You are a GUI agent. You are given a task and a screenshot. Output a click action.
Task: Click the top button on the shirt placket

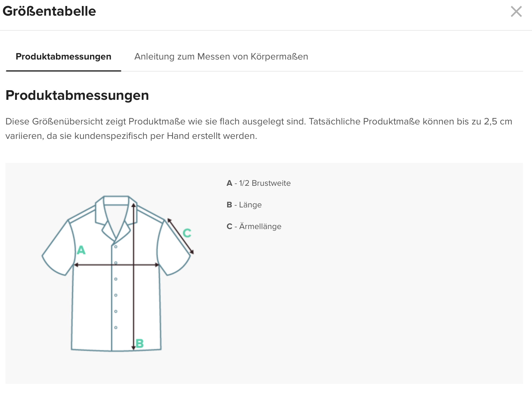click(x=116, y=247)
